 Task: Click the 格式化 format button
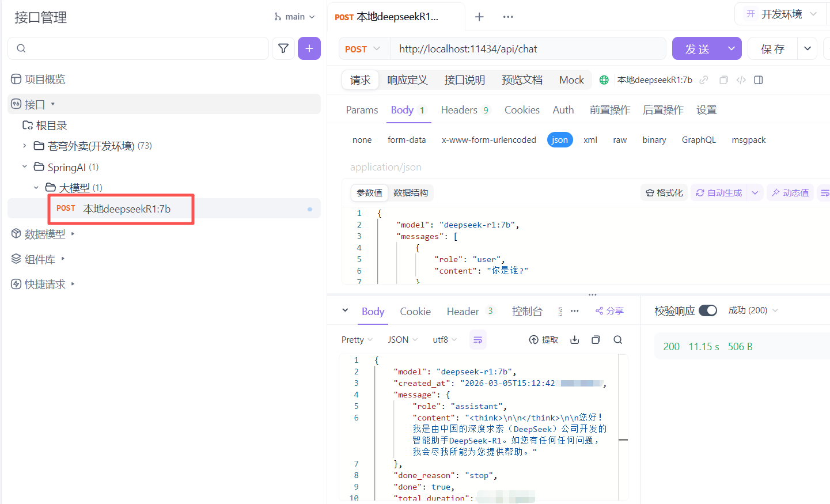click(x=664, y=193)
